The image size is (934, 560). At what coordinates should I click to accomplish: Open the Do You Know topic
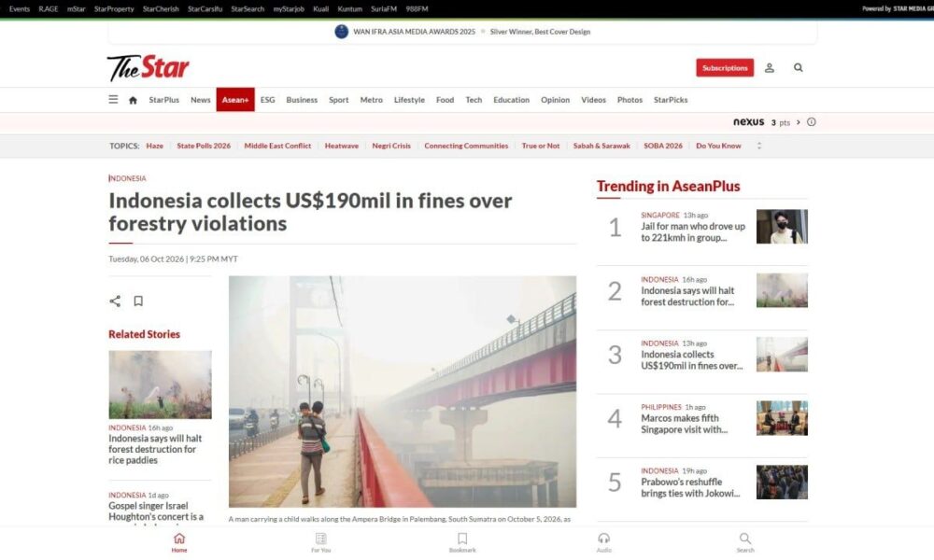pyautogui.click(x=718, y=146)
